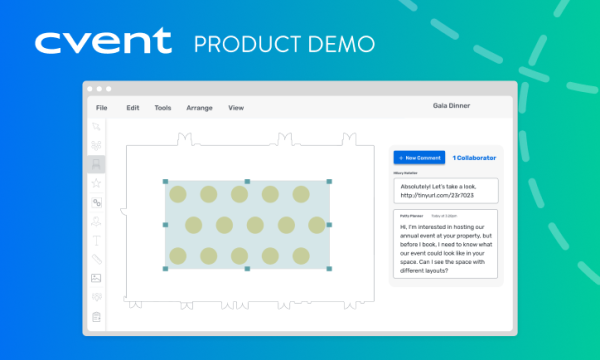
Task: Select the ruler measuring tool
Action: (x=96, y=259)
